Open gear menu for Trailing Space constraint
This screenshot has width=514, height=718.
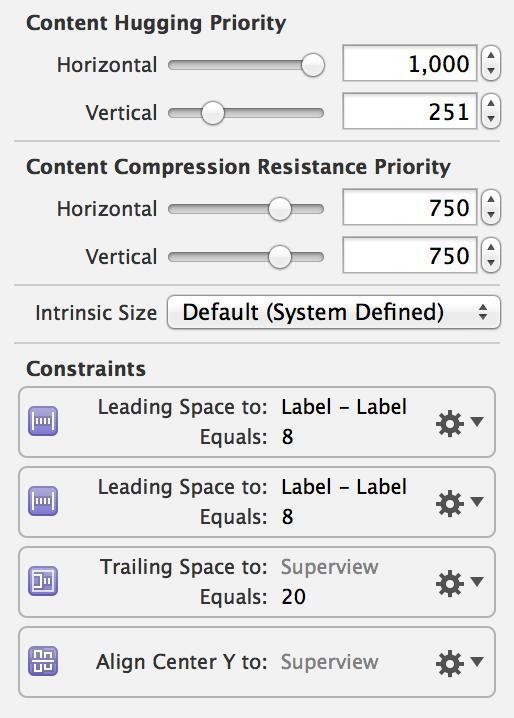pyautogui.click(x=459, y=583)
